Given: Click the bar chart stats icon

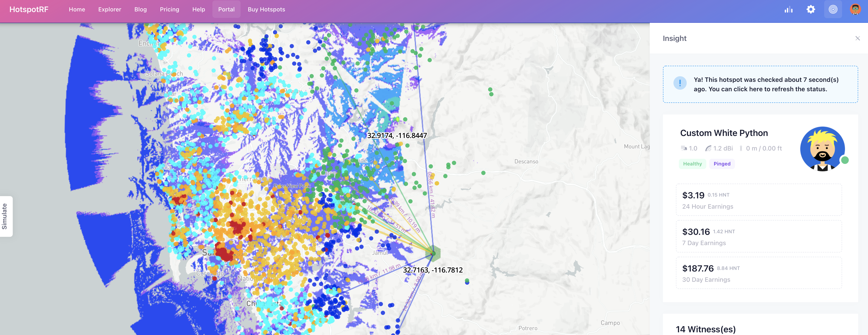Looking at the screenshot, I should coord(788,9).
